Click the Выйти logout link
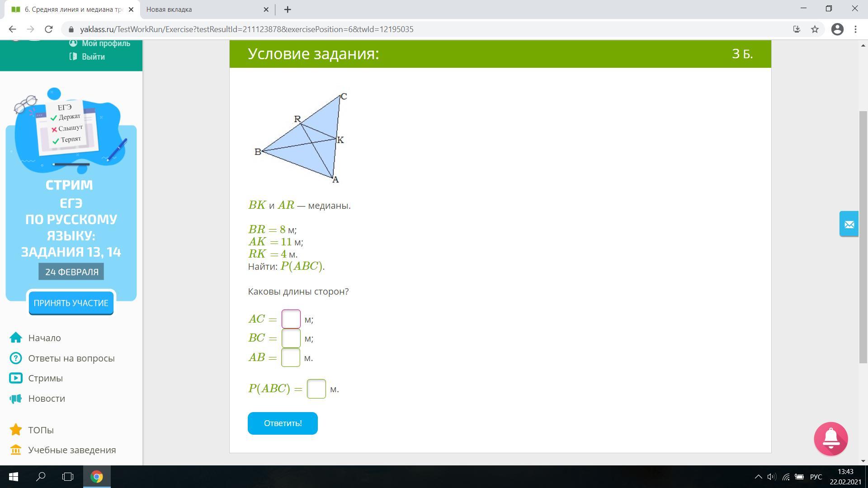This screenshot has height=488, width=868. tap(93, 56)
